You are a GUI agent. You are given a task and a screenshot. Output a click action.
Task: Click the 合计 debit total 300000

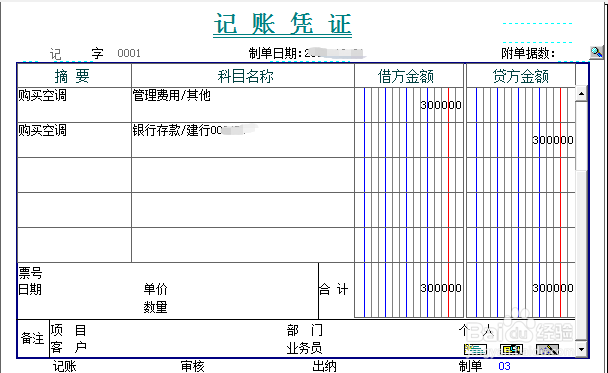point(441,288)
